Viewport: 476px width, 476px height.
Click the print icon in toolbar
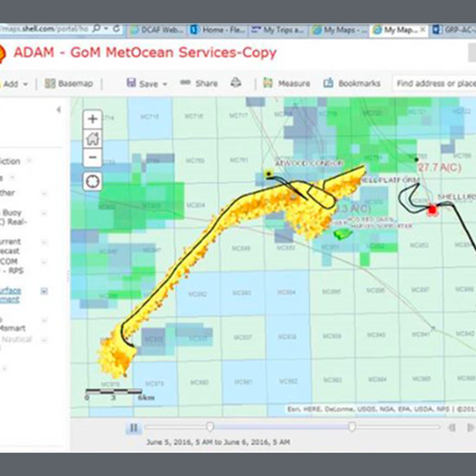pyautogui.click(x=236, y=83)
